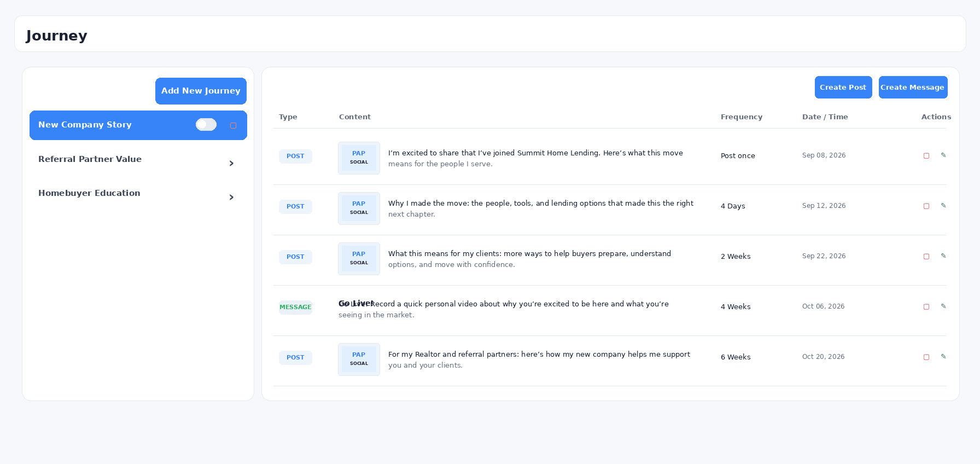This screenshot has width=980, height=464.
Task: Click the Date / Time column header
Action: click(x=825, y=117)
